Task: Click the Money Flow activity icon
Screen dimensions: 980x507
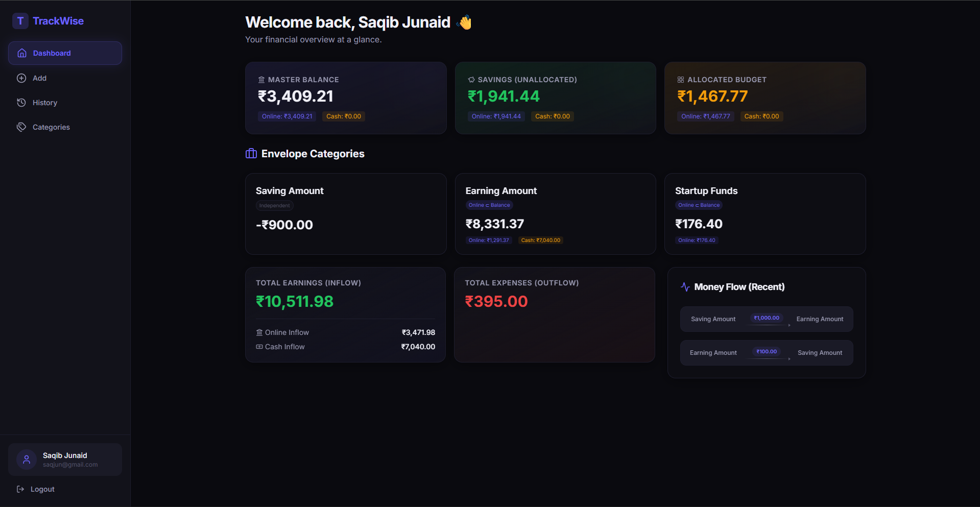Action: 685,287
